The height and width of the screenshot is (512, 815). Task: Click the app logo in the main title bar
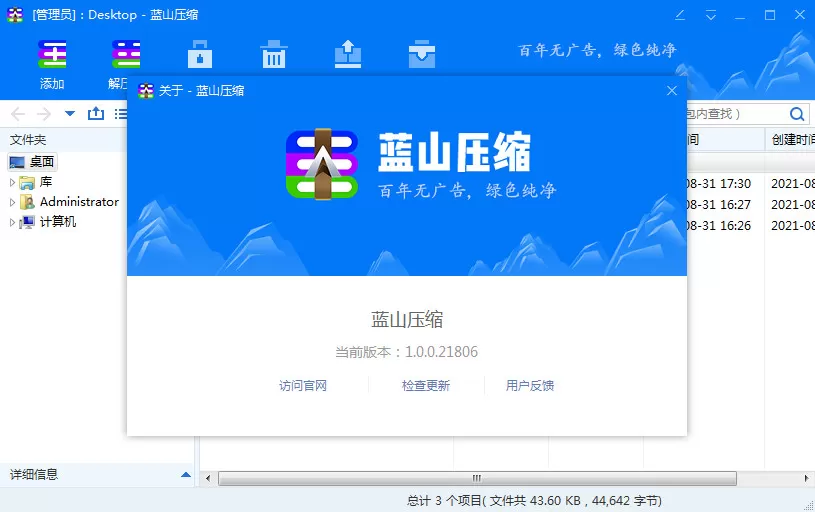(x=15, y=15)
